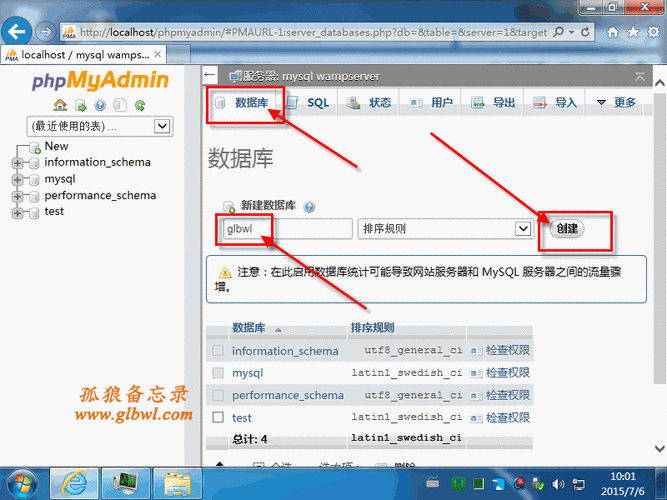The height and width of the screenshot is (500, 667).
Task: Go to phpMyAdmin home icon
Action: (x=60, y=105)
